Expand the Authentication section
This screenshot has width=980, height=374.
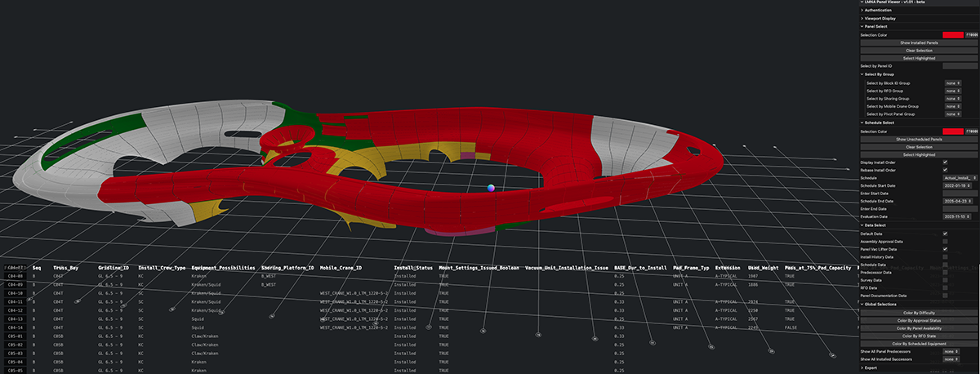pyautogui.click(x=919, y=10)
